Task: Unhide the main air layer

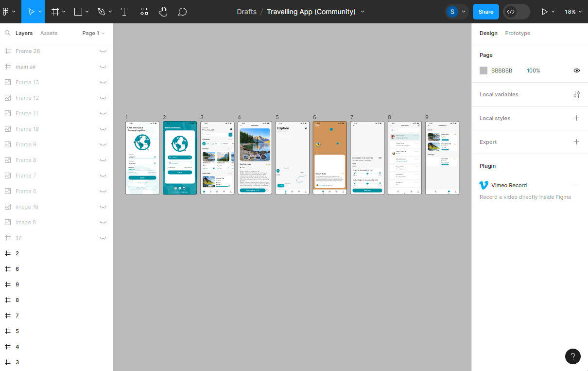Action: (x=103, y=67)
